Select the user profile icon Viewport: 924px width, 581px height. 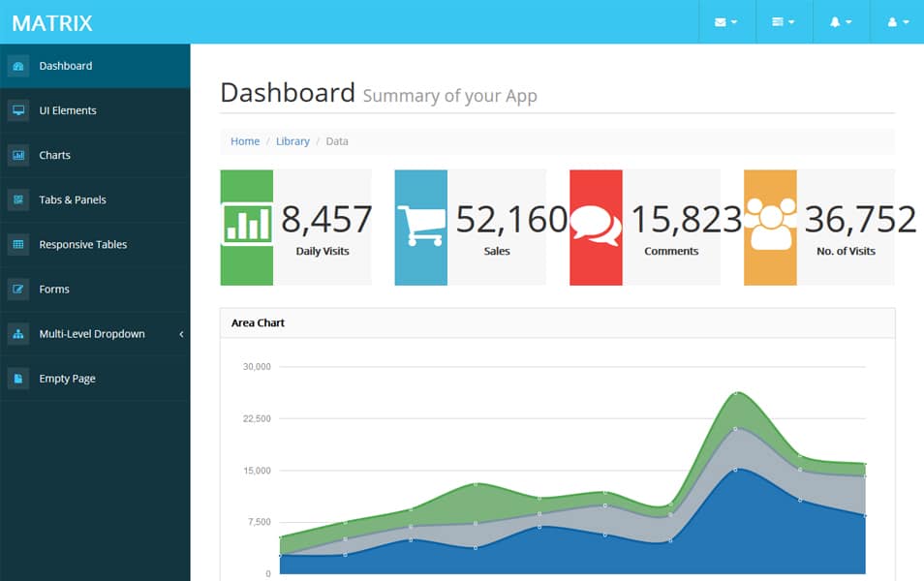coord(893,21)
